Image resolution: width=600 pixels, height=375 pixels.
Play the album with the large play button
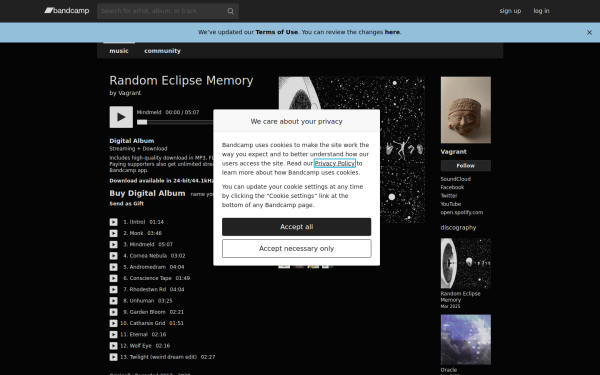click(121, 117)
